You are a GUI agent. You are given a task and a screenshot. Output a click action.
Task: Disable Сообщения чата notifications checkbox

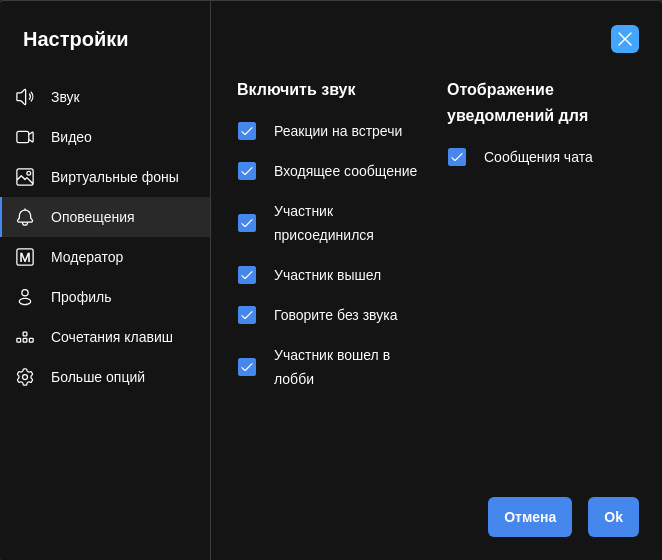click(457, 157)
